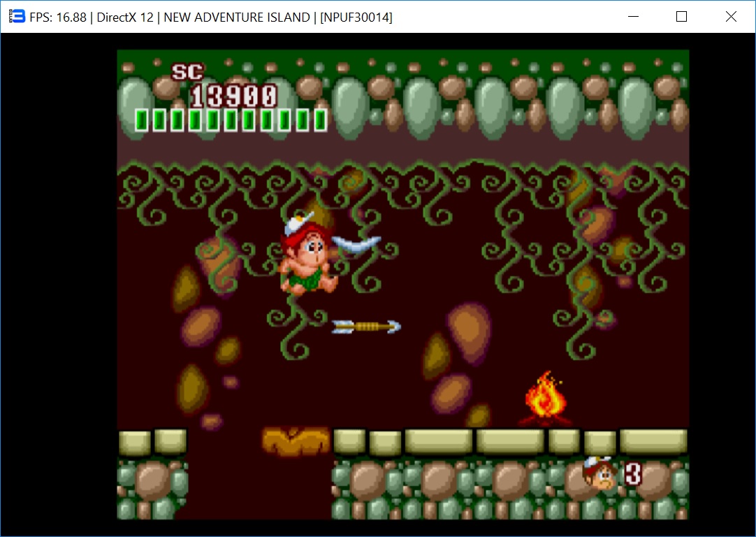Viewport: 756px width, 537px height.
Task: Click the SC score label
Action: 187,71
